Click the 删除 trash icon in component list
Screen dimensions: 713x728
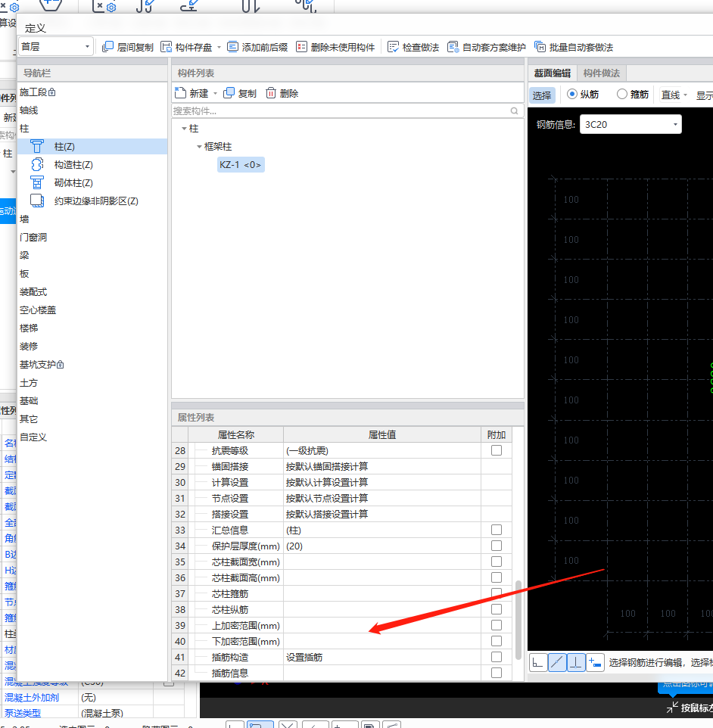pyautogui.click(x=271, y=93)
